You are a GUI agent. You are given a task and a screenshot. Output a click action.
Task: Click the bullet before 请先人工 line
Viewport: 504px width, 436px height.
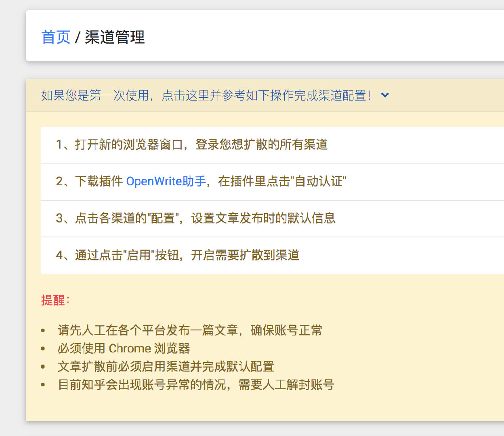pos(43,331)
